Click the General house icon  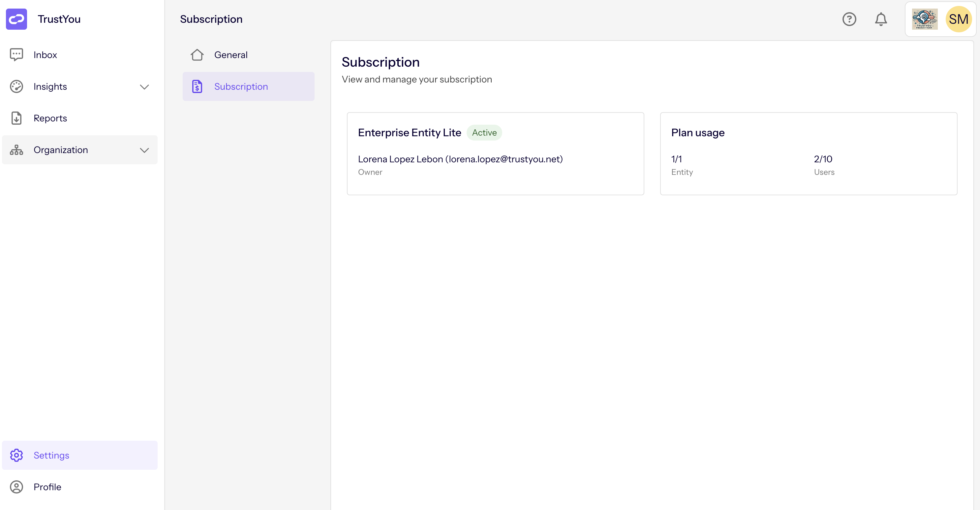pos(197,55)
